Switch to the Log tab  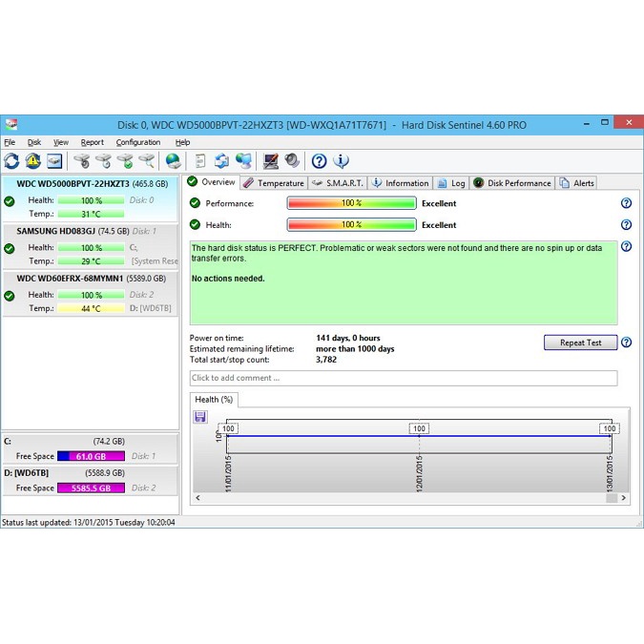point(451,183)
